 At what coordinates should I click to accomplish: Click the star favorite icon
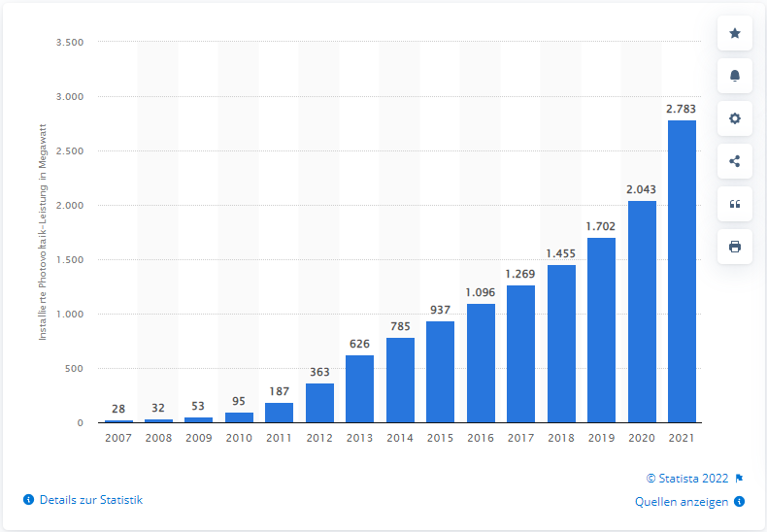click(x=735, y=33)
